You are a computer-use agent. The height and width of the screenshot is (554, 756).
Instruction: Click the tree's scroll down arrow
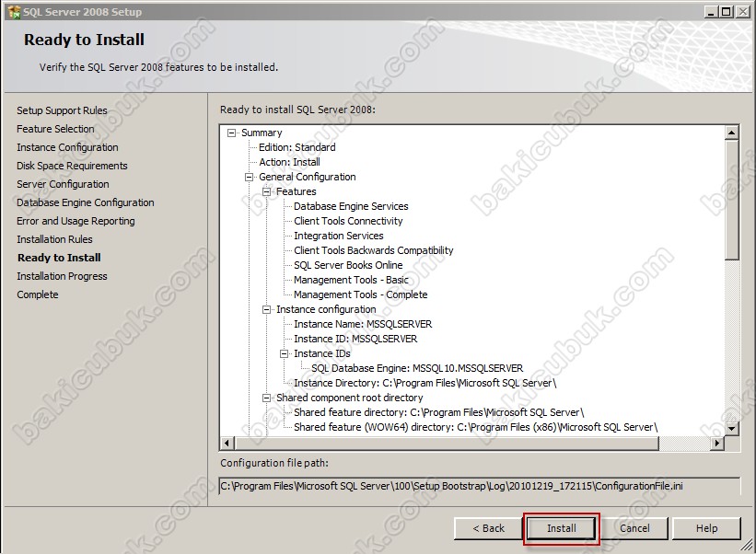[x=731, y=428]
